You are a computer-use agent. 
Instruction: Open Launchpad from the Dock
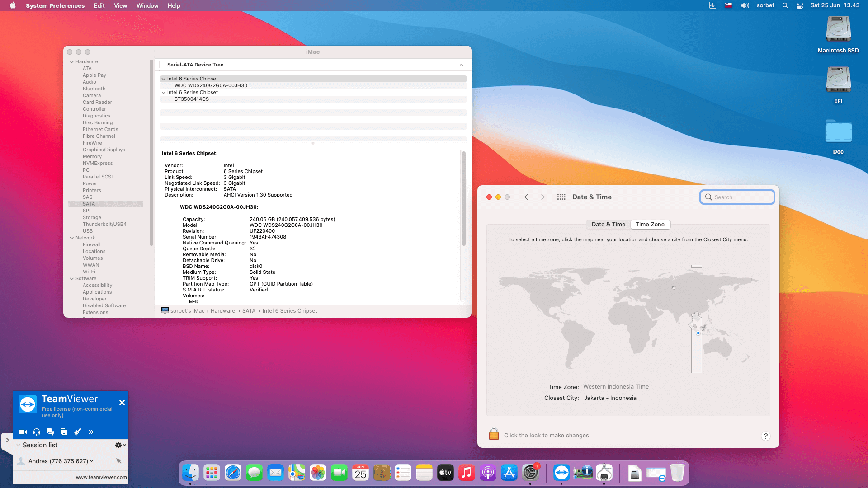(212, 473)
